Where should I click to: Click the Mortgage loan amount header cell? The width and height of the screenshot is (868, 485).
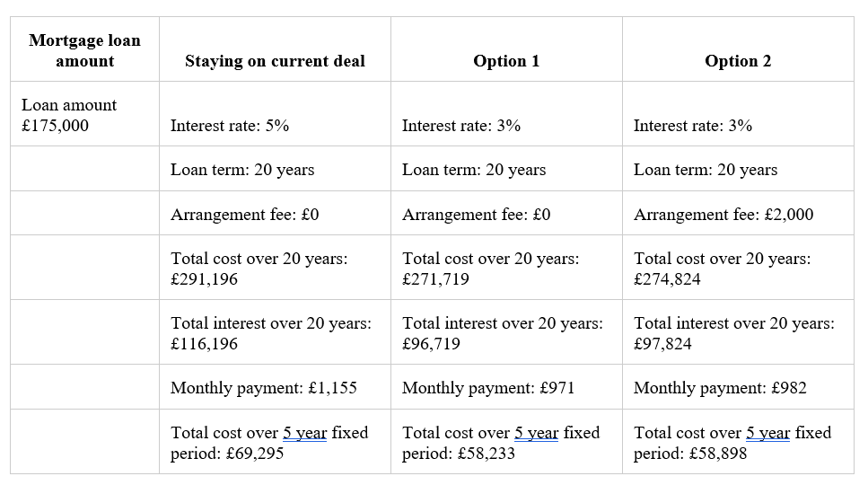click(84, 49)
